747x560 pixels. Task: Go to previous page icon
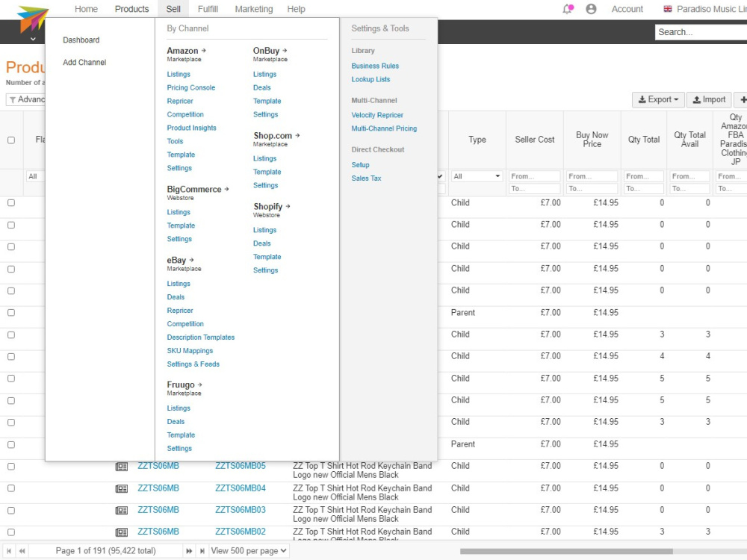point(22,550)
